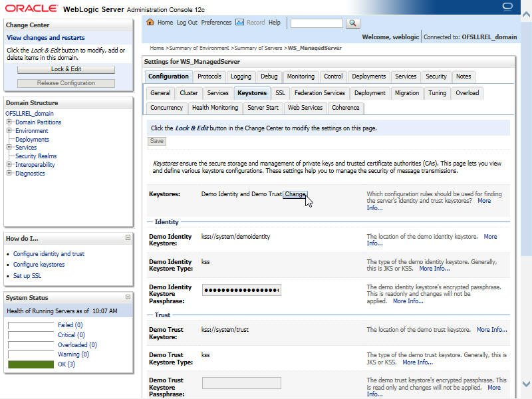The width and height of the screenshot is (532, 399).
Task: Click the Home house icon in toolbar
Action: 150,23
